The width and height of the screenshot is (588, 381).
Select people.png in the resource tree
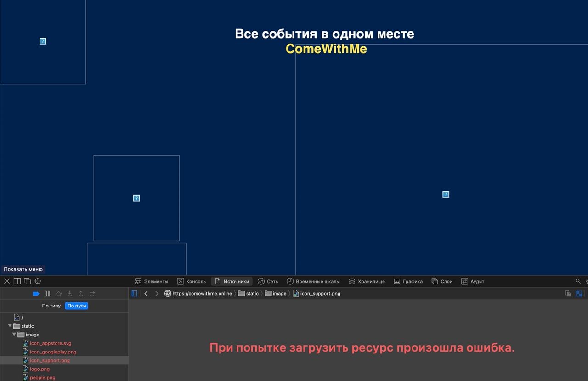(x=64, y=378)
